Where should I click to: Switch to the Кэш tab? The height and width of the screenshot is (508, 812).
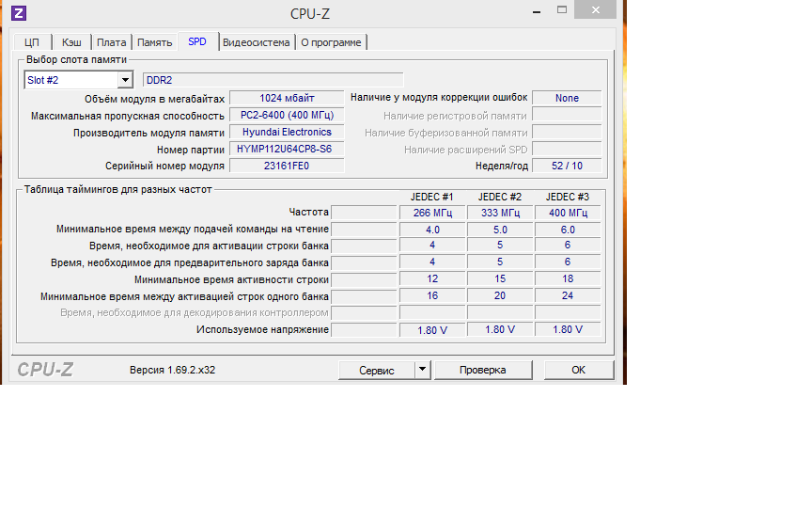[71, 42]
